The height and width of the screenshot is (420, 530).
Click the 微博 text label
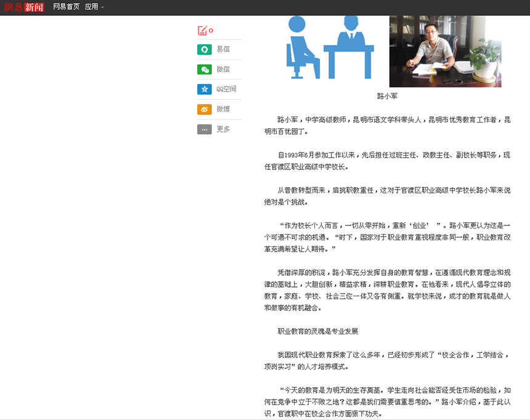pyautogui.click(x=222, y=109)
